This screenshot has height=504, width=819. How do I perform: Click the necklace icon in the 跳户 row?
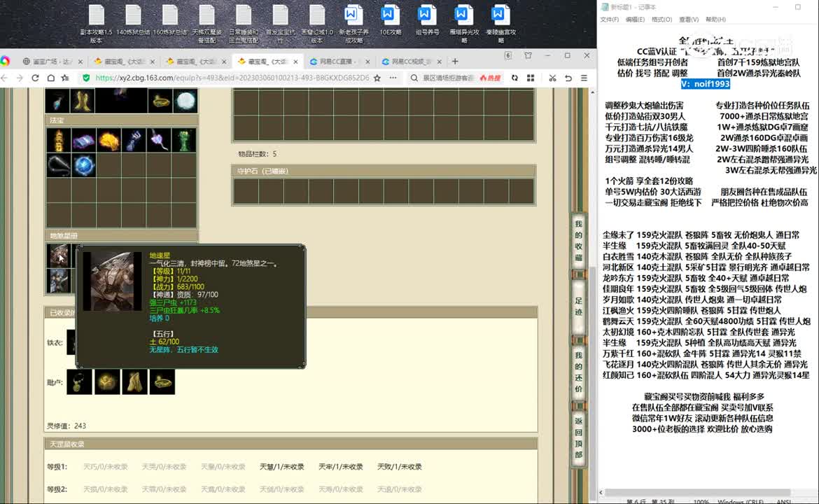point(79,381)
